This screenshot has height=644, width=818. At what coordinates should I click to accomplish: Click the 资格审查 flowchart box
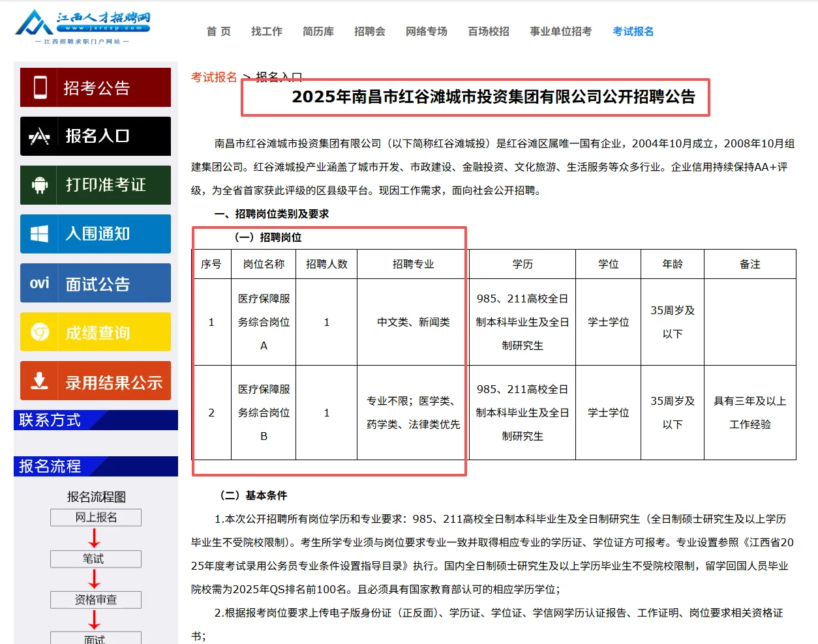click(95, 600)
